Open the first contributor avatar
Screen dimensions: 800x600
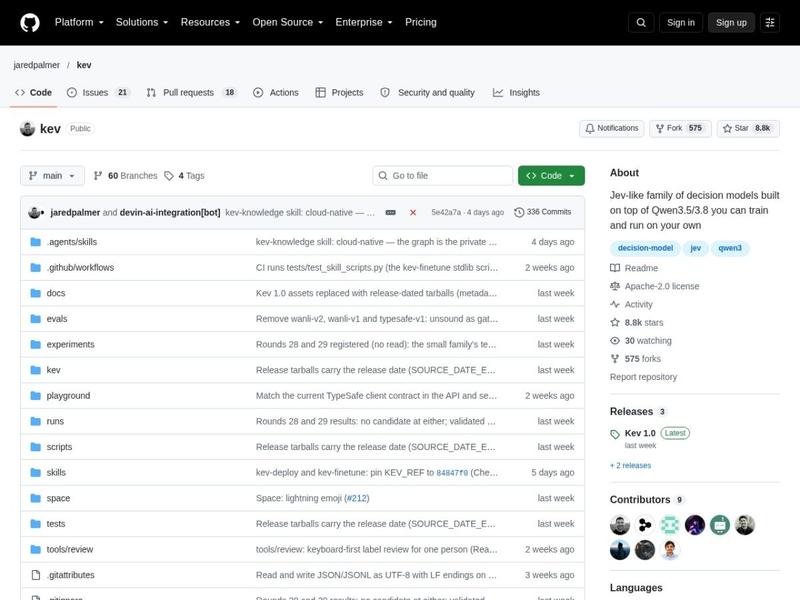620,525
